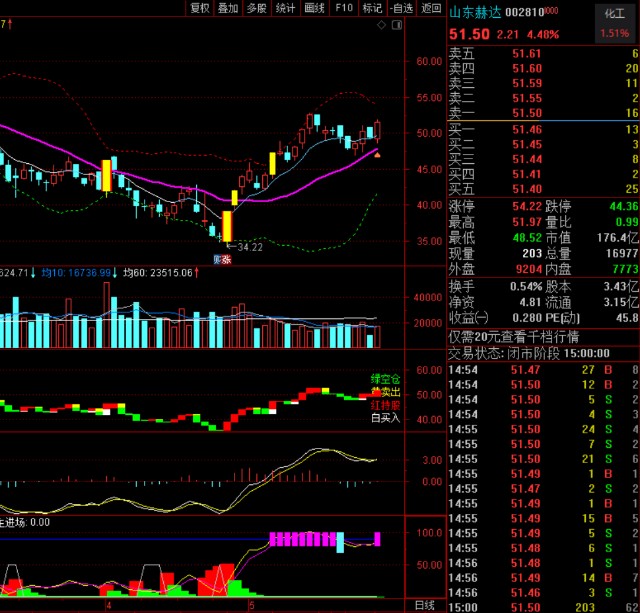The width and height of the screenshot is (640, 613).
Task: Click the 收益(一) earnings quarter label
Action: pos(470,317)
